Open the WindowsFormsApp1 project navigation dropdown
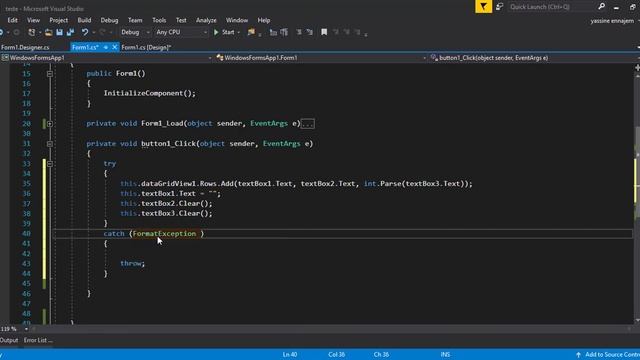This screenshot has height=360, width=640. click(x=107, y=58)
